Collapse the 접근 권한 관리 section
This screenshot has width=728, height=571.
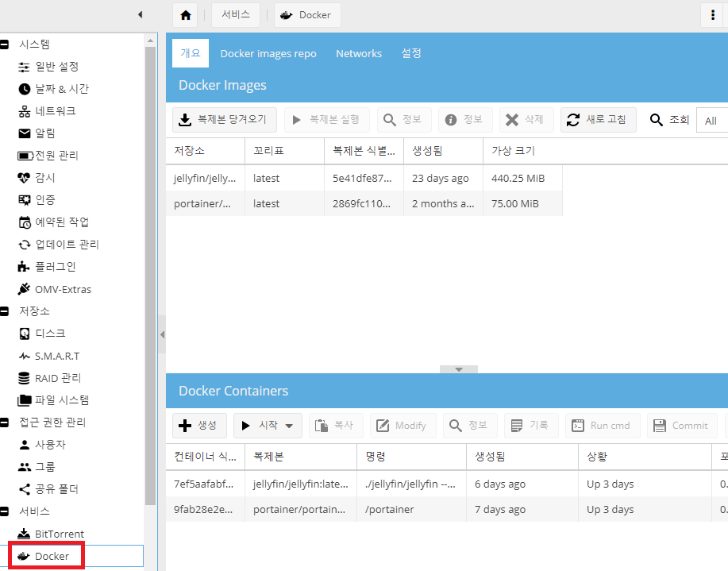4,422
